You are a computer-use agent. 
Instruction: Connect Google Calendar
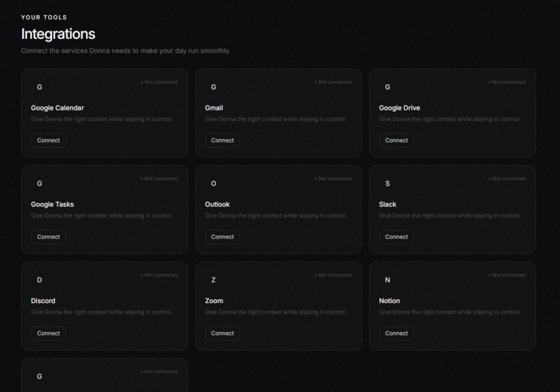(x=48, y=140)
